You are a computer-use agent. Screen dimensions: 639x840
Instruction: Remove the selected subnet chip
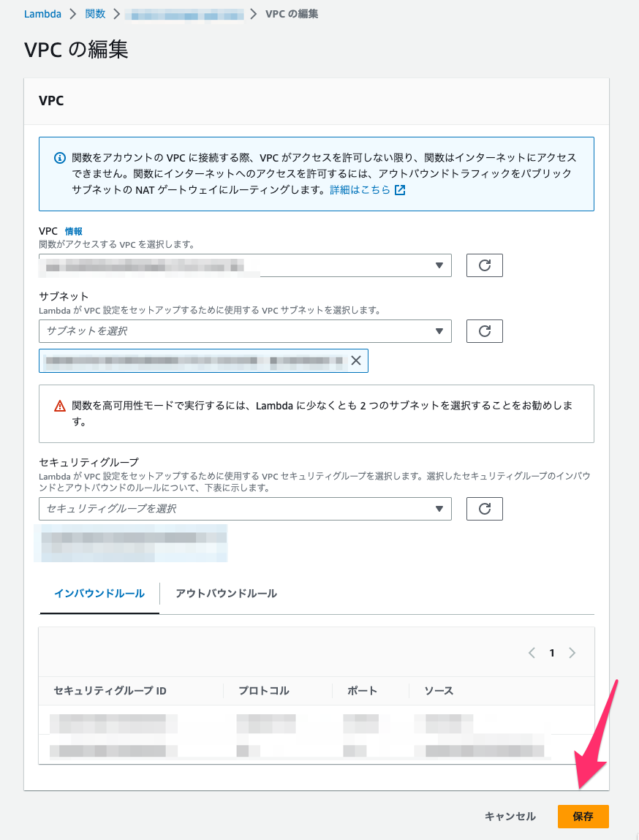358,360
